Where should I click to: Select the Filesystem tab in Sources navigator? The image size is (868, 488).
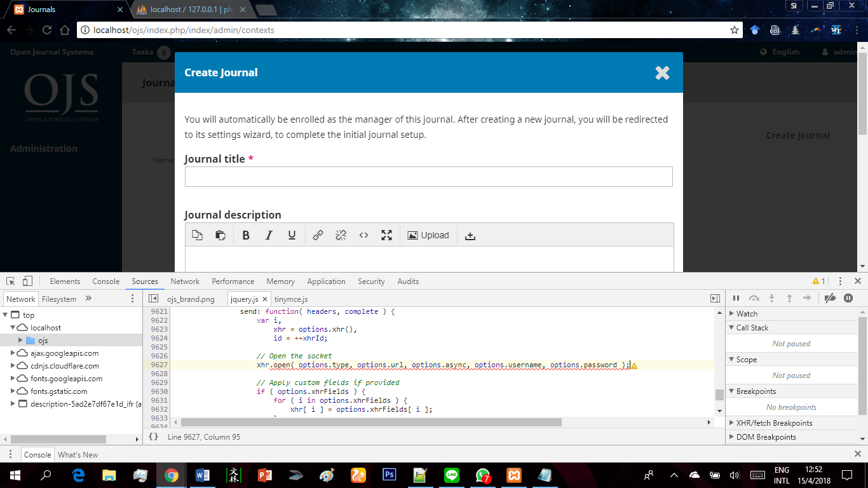59,299
